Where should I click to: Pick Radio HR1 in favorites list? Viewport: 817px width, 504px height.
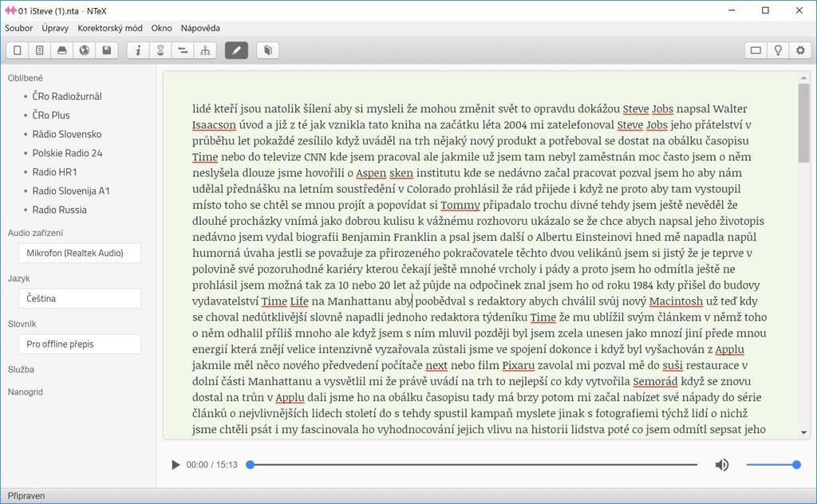coord(55,171)
